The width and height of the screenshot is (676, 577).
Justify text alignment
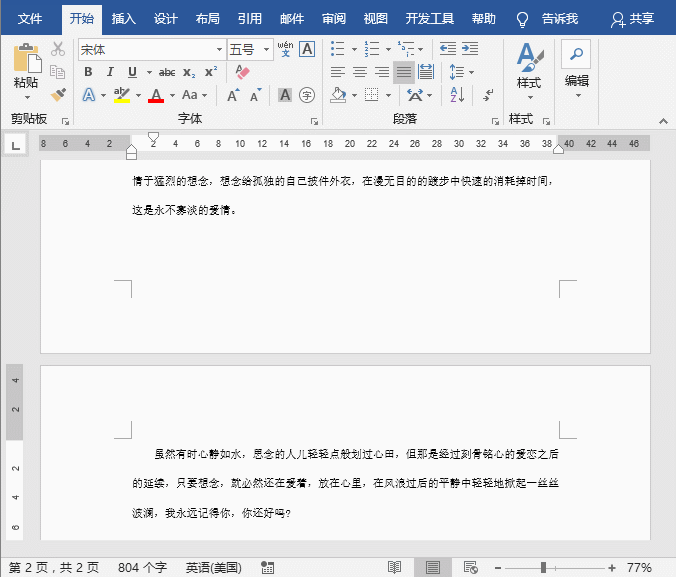(x=404, y=72)
